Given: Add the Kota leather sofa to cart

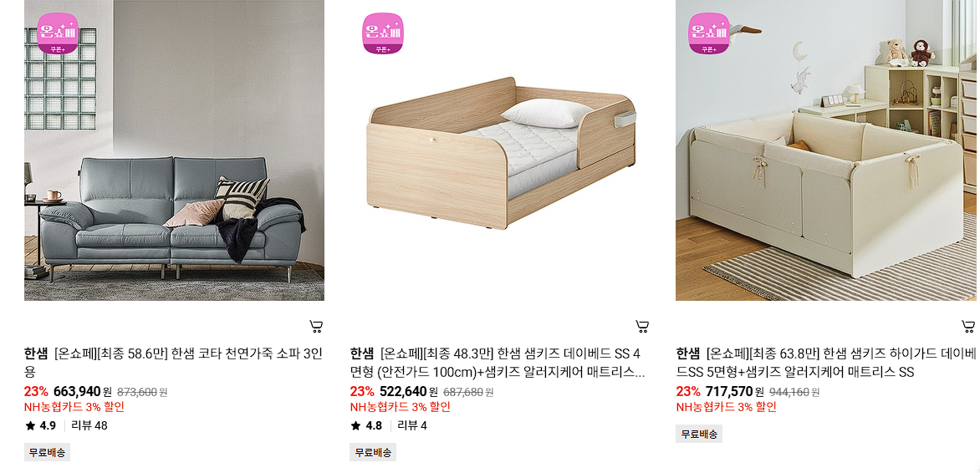Looking at the screenshot, I should pyautogui.click(x=316, y=326).
